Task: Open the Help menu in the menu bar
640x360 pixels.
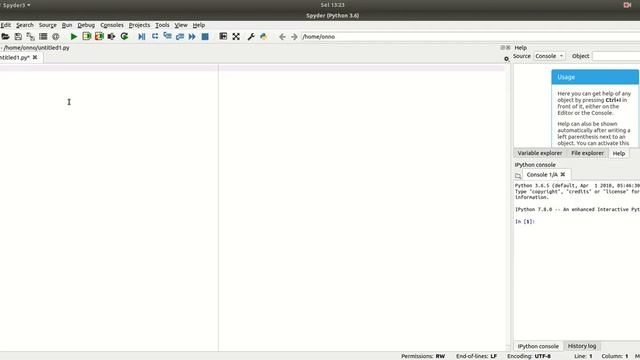Action: tap(199, 25)
